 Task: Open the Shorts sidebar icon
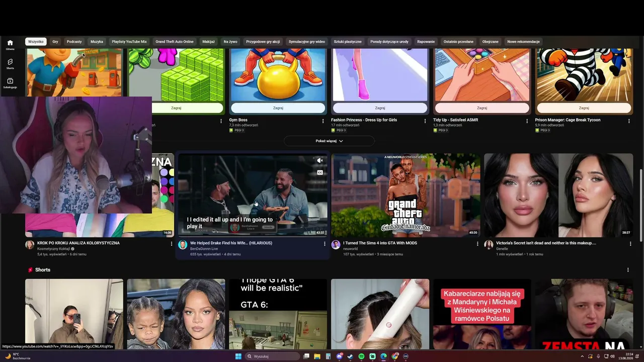(x=10, y=64)
